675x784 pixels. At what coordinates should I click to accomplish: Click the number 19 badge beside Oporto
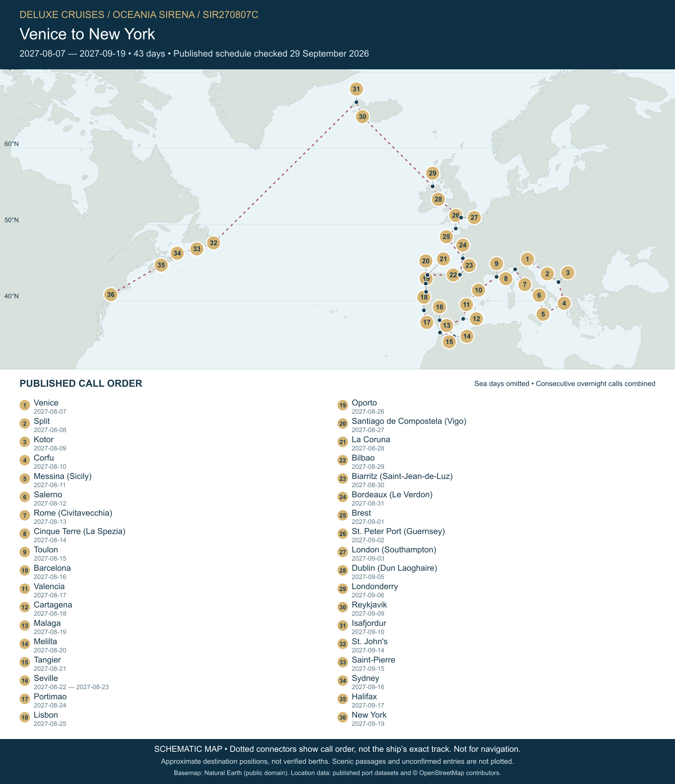point(343,405)
